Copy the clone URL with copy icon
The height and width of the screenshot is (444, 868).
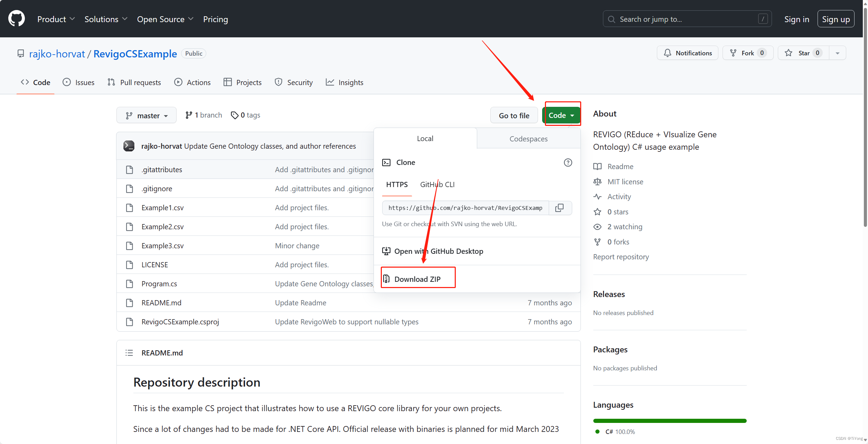click(x=559, y=208)
